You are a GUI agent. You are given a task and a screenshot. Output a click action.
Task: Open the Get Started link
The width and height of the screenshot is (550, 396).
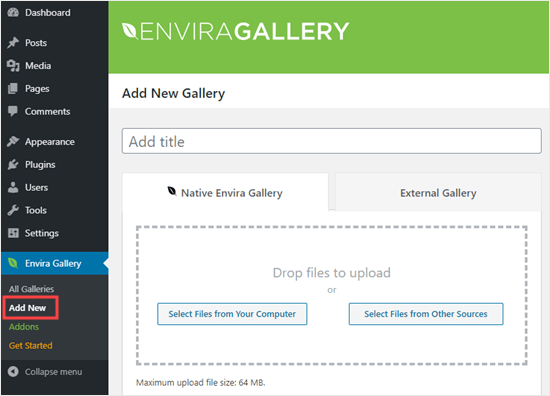point(31,346)
